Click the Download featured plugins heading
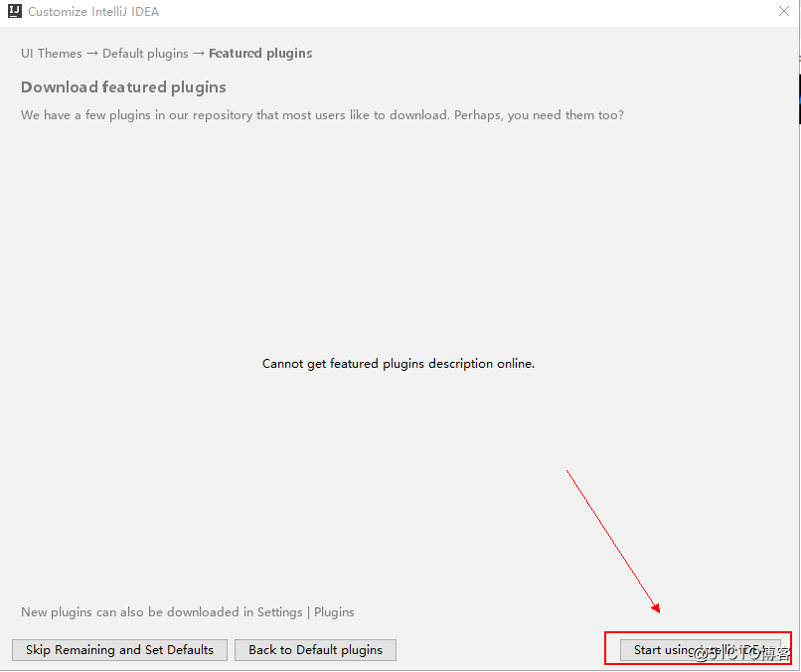This screenshot has width=801, height=672. 123,87
